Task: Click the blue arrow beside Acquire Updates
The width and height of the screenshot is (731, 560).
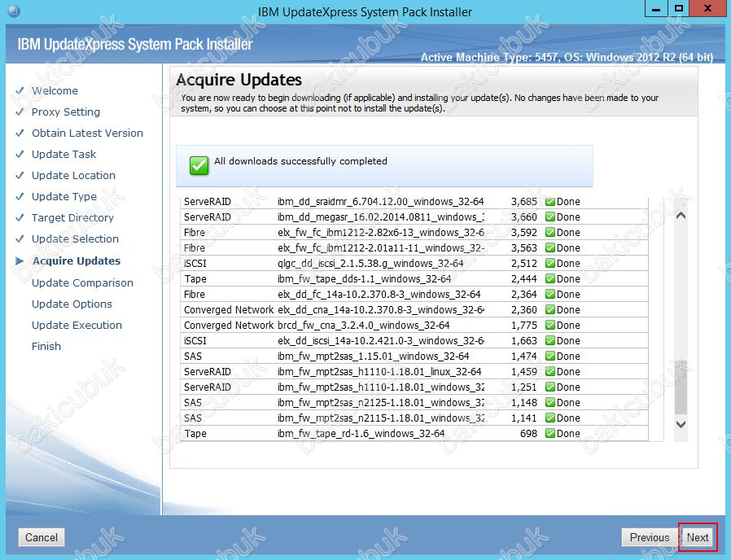Action: point(20,260)
